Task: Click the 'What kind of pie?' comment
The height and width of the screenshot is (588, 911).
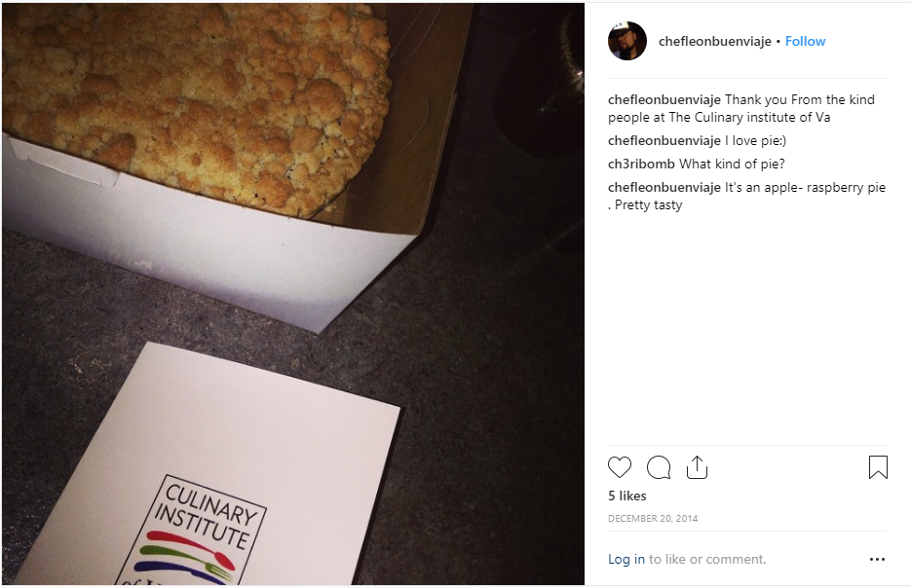Action: 732,165
